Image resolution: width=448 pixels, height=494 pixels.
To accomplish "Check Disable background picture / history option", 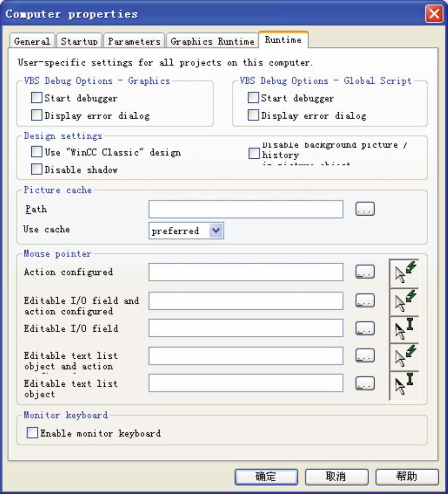I will coord(254,154).
